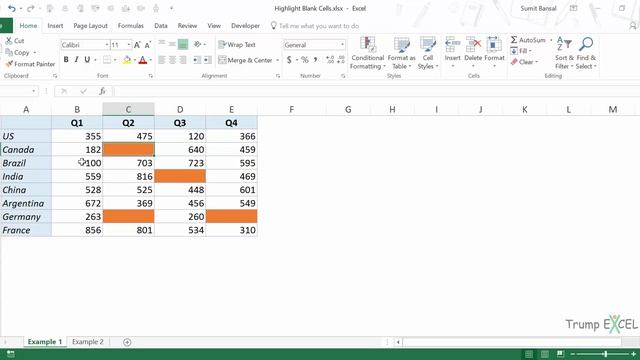Toggle Wrap Text
This screenshot has height=360, width=640.
(237, 44)
